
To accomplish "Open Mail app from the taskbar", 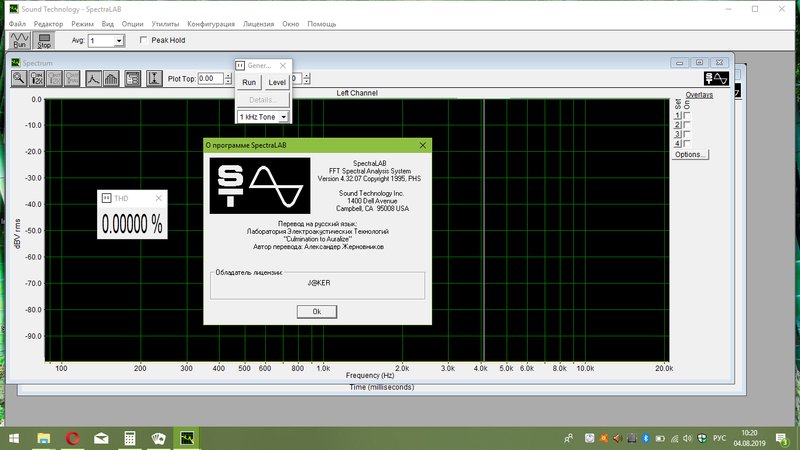I will click(x=101, y=438).
